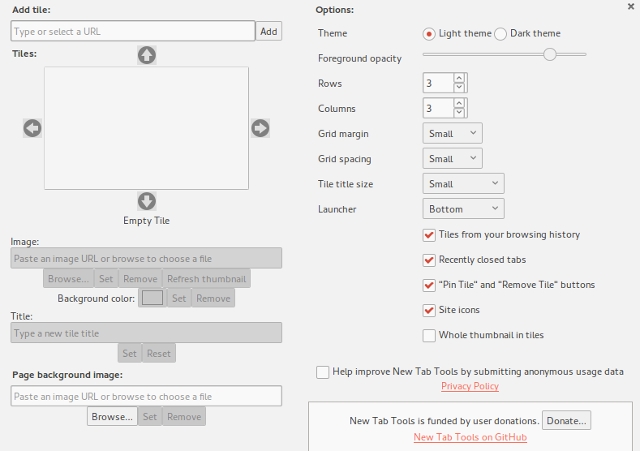Click Set next to Background color
Viewport: 640px width, 451px height.
[x=179, y=298]
